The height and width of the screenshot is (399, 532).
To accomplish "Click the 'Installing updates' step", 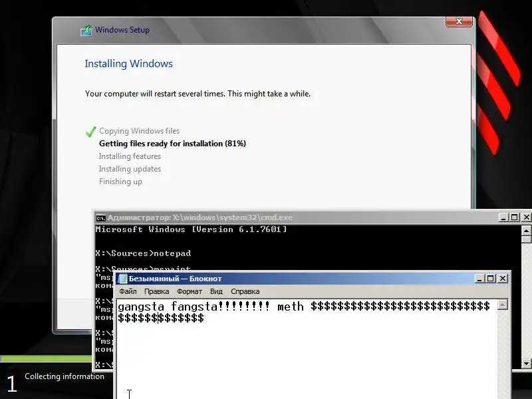I will pos(130,169).
